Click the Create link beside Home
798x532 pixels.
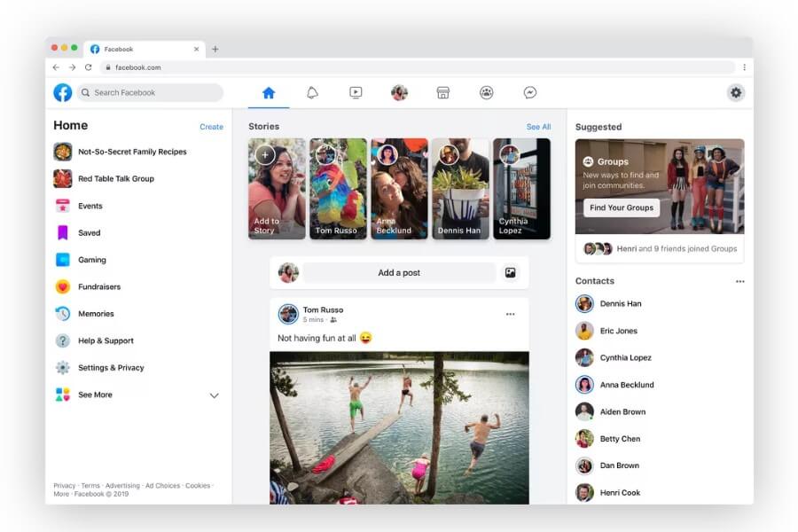coord(211,127)
